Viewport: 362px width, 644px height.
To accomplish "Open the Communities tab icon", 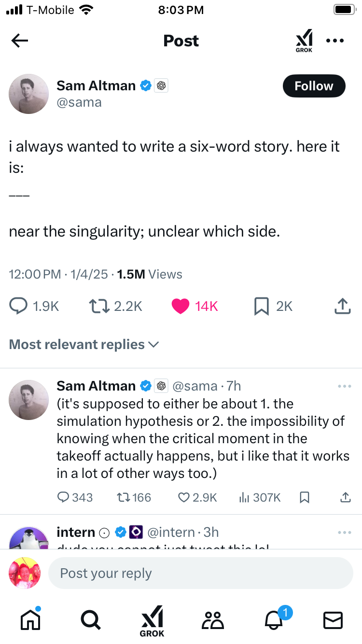I will [x=213, y=620].
